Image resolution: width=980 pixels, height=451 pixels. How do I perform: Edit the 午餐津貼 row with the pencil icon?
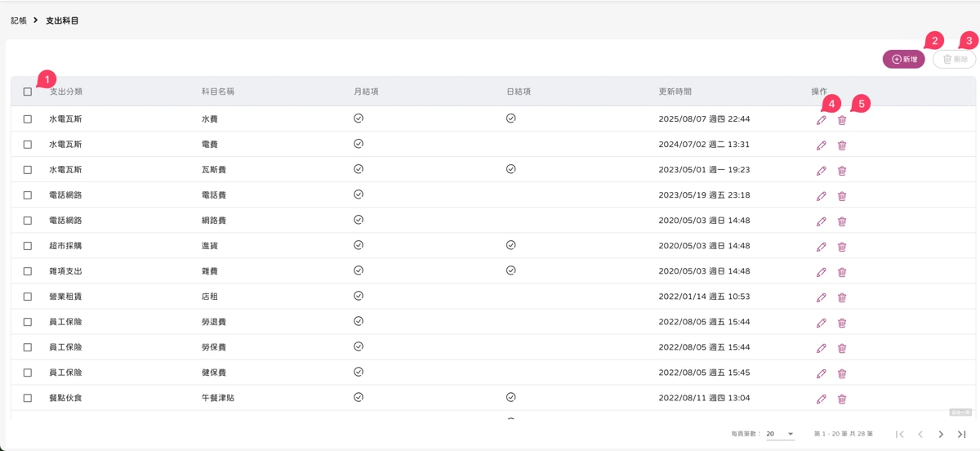(822, 399)
